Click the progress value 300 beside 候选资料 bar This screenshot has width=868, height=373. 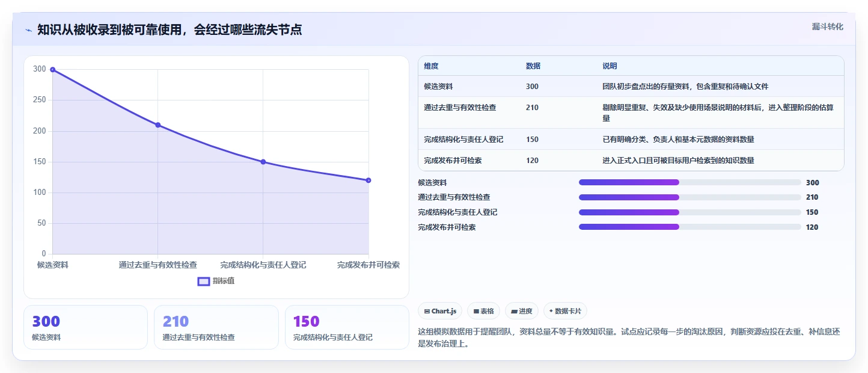tap(812, 183)
